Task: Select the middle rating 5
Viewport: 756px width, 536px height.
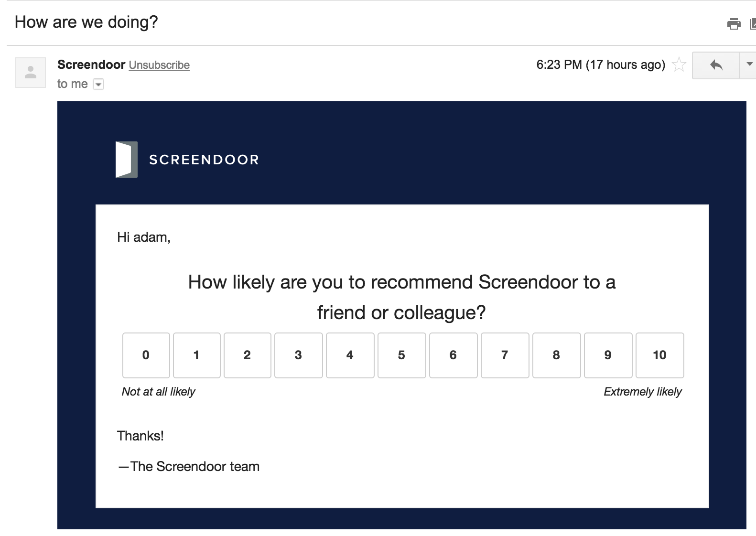Action: (x=402, y=355)
